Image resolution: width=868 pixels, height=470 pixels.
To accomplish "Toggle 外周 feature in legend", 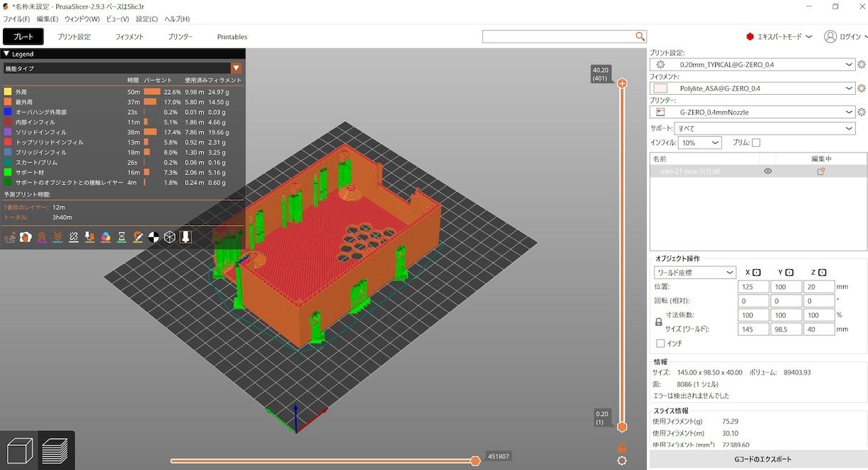I will pyautogui.click(x=123, y=92).
